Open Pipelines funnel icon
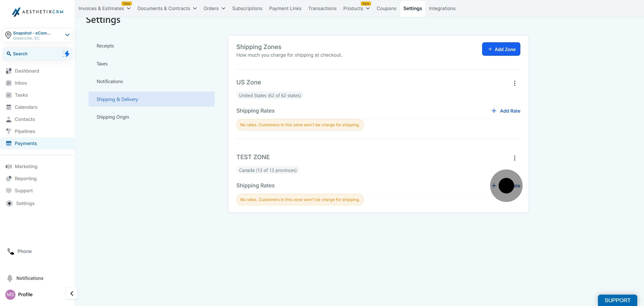The image size is (644, 306). point(9,131)
